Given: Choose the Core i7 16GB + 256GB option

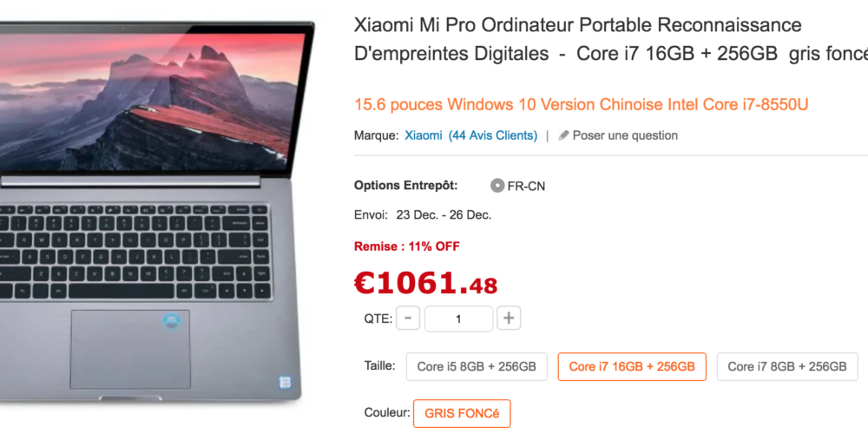Looking at the screenshot, I should (632, 366).
